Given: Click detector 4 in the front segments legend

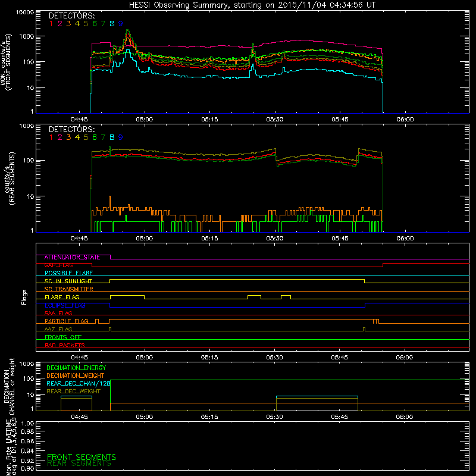Looking at the screenshot, I should click(77, 24).
